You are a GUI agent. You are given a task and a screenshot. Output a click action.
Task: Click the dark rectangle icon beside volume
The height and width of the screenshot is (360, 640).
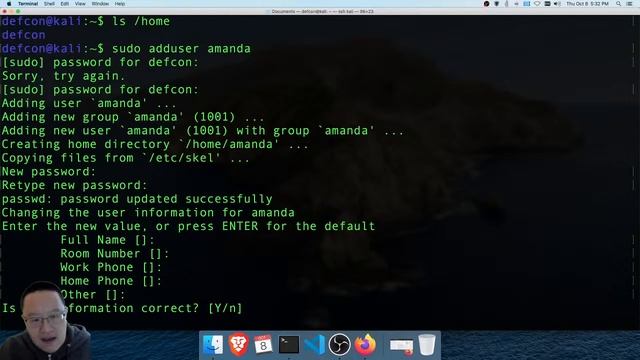pos(547,4)
